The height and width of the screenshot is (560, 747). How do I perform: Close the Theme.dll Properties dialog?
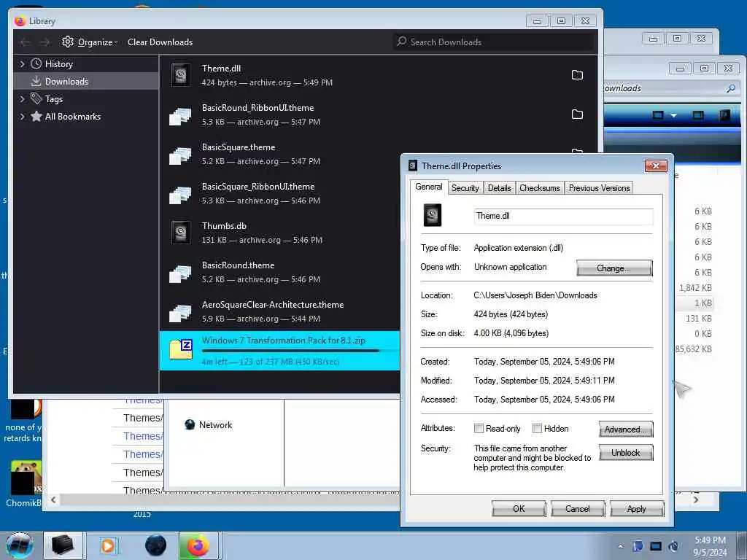point(656,166)
